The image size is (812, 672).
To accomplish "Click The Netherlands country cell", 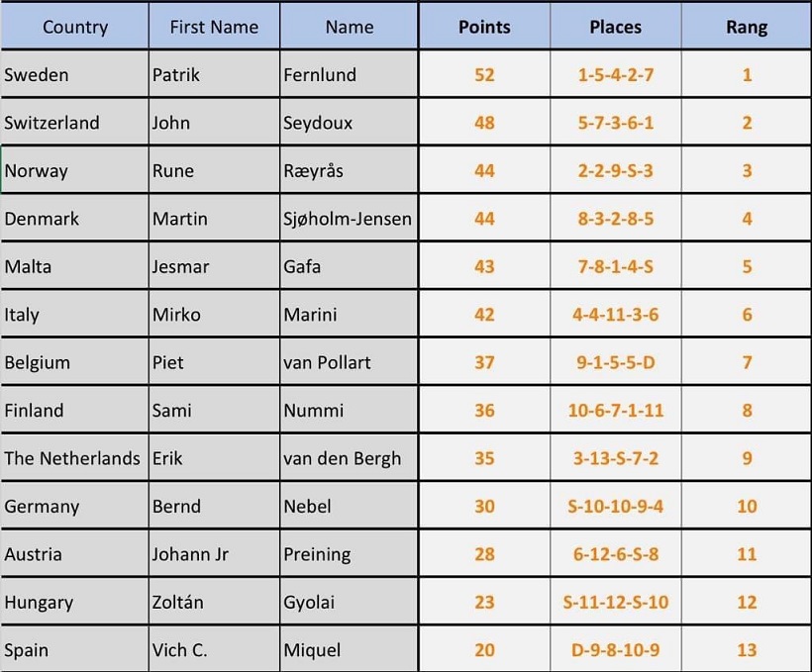I will [74, 458].
